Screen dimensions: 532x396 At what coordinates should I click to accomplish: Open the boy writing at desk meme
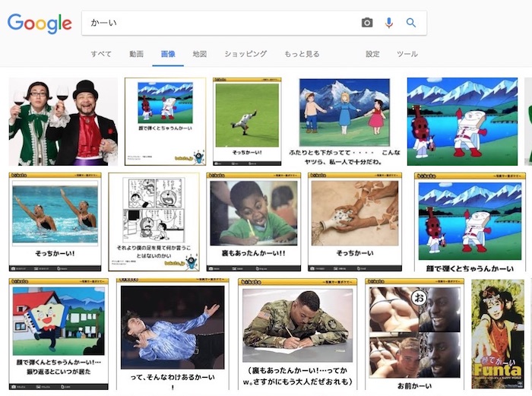point(254,221)
